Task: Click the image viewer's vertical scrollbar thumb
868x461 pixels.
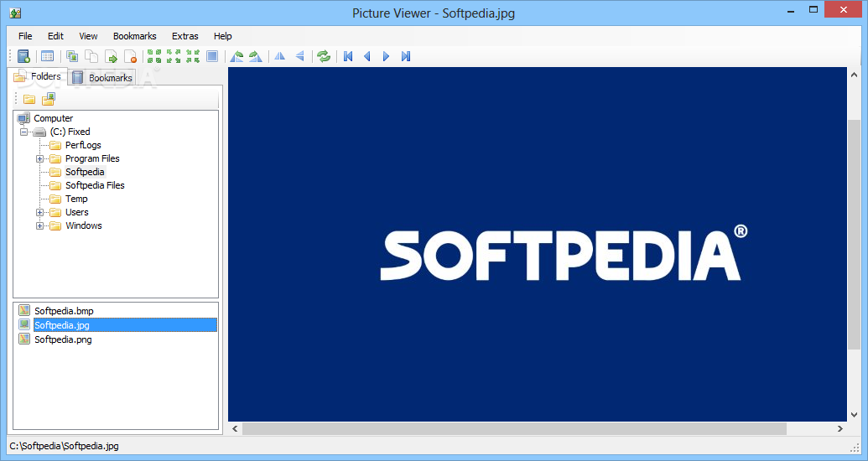Action: point(853,233)
